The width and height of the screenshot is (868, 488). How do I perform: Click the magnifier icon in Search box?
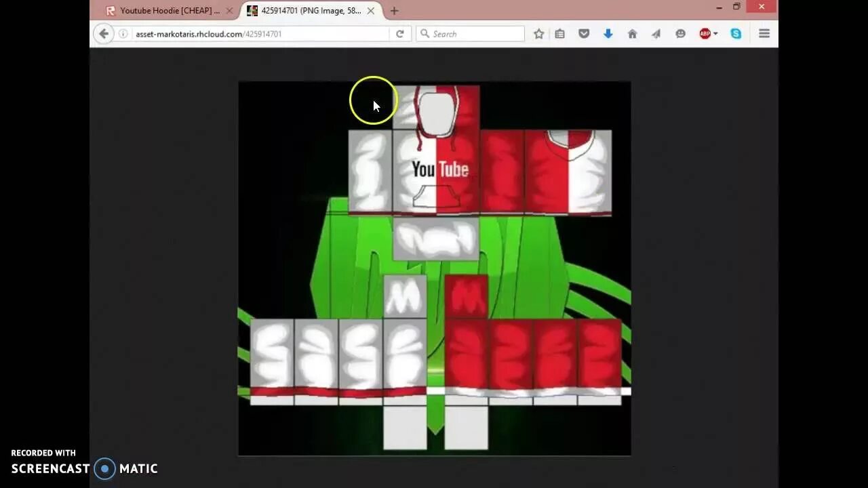425,34
